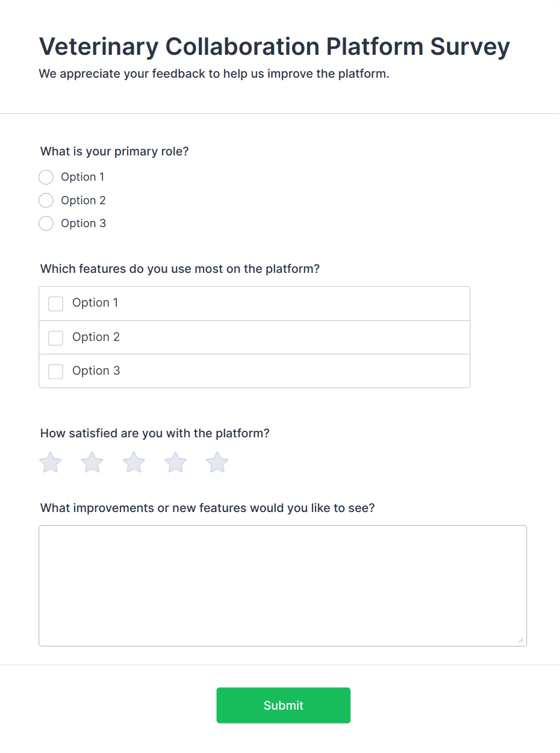Submit the survey with the green button

(283, 705)
